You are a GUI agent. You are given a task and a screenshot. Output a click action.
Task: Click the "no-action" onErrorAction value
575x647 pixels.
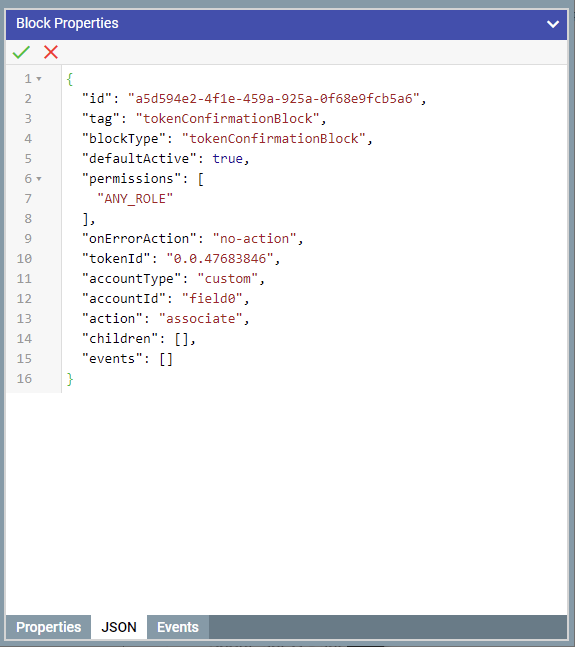(255, 239)
